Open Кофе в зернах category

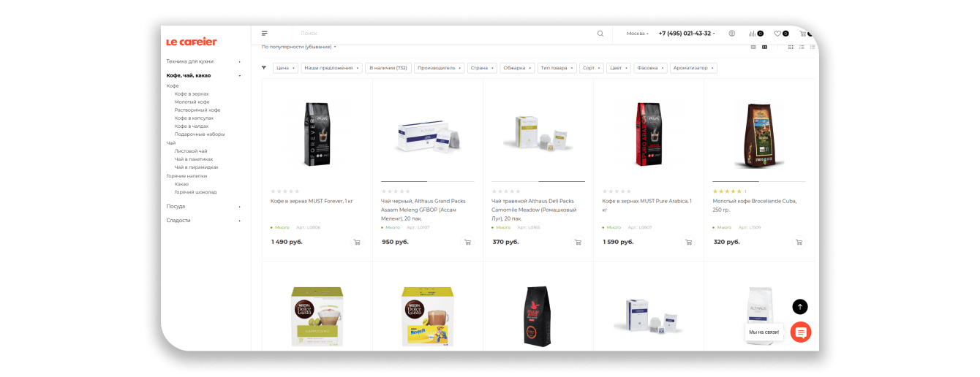point(192,94)
